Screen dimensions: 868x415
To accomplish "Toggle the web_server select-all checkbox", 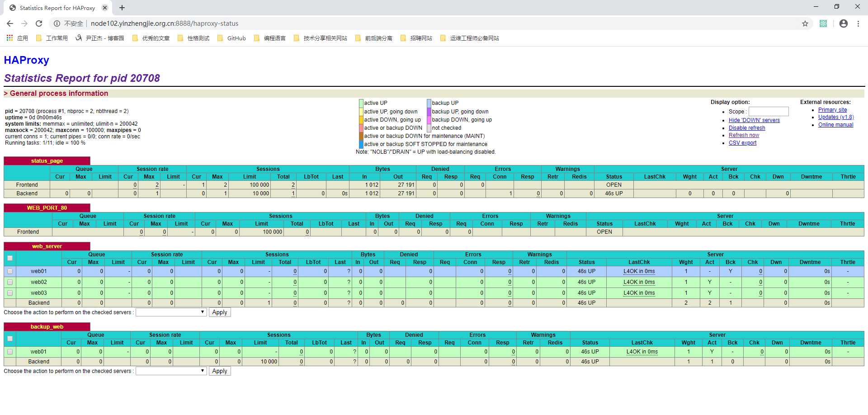I will click(10, 258).
